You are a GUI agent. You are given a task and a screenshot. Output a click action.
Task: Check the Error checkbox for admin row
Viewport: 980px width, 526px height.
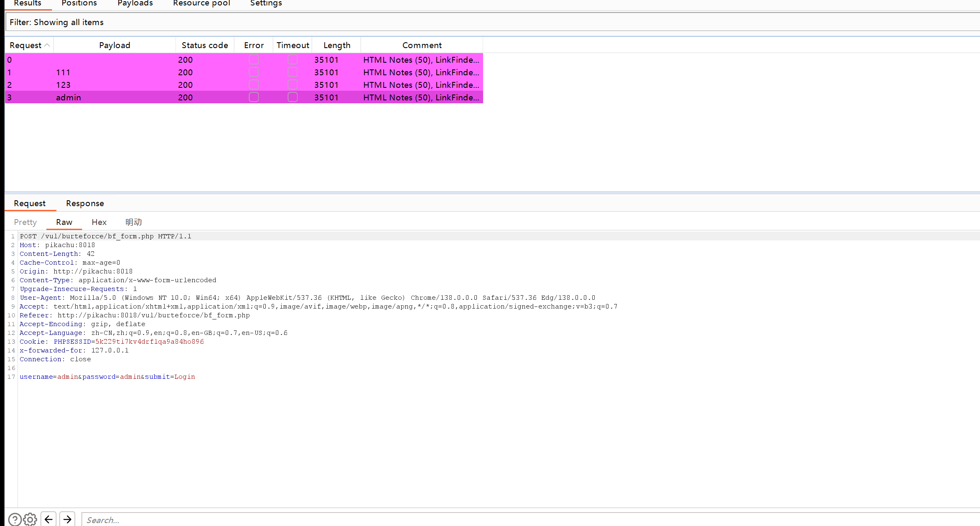[254, 97]
